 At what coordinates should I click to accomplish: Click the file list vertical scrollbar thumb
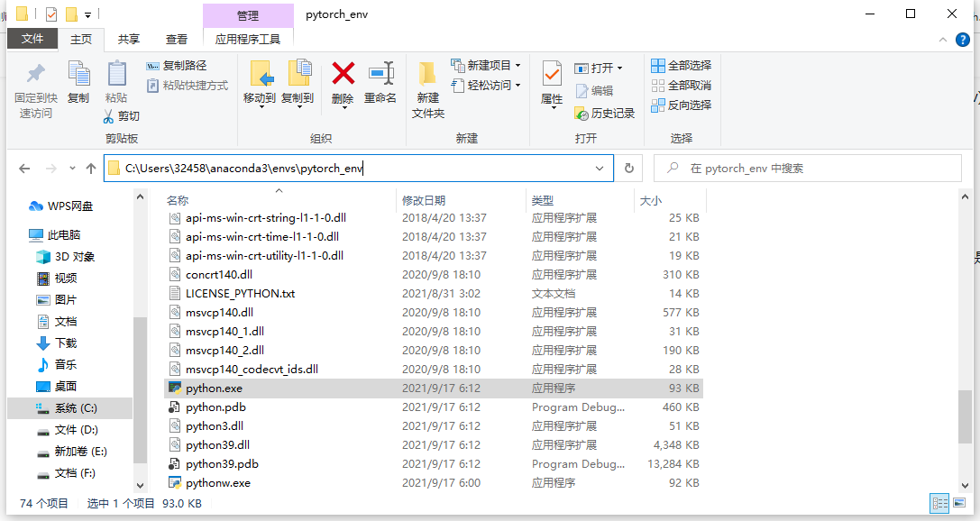coord(965,416)
